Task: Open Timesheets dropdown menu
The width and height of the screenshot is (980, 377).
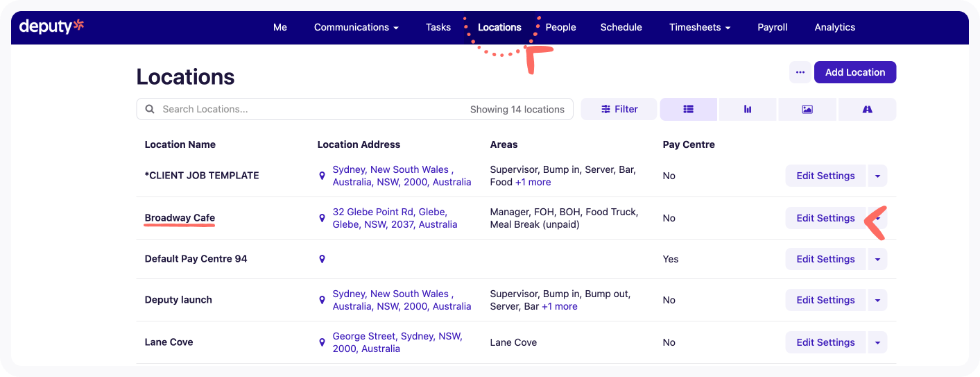Action: [x=699, y=27]
